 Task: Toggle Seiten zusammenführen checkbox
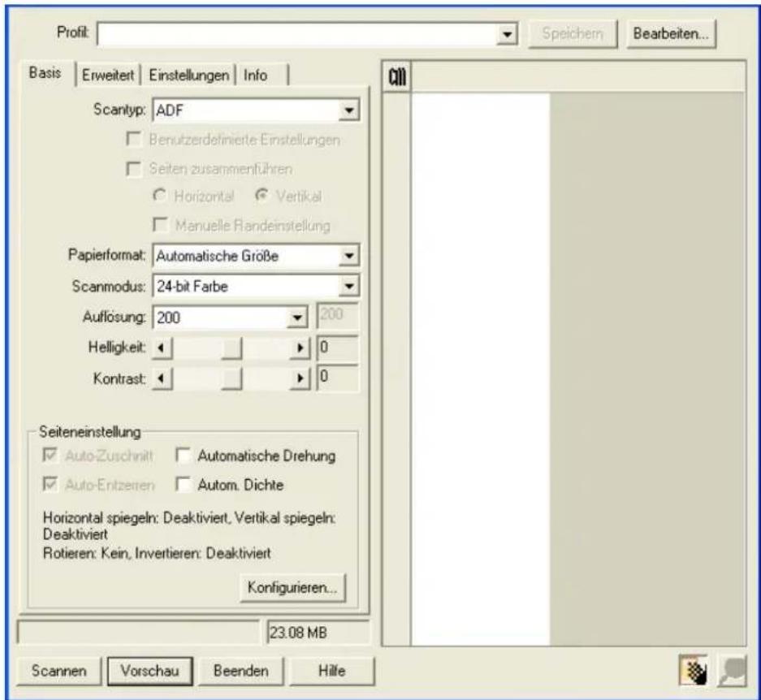click(133, 169)
